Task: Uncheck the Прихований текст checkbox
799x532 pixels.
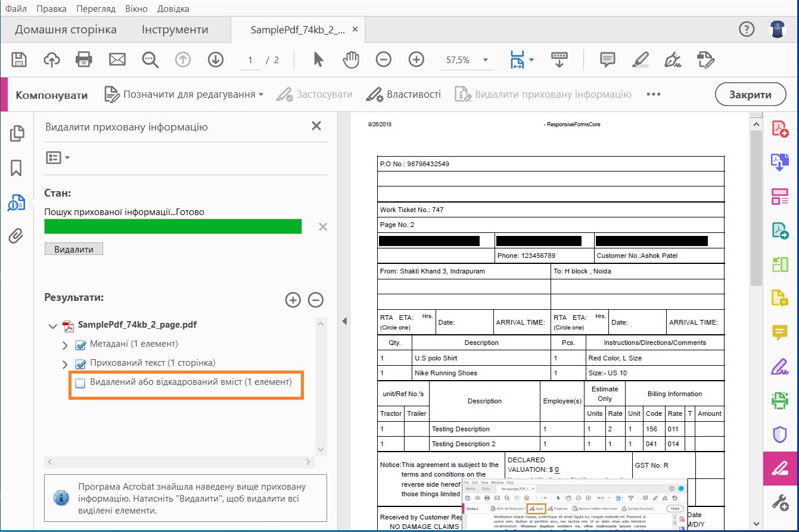Action: (x=80, y=364)
